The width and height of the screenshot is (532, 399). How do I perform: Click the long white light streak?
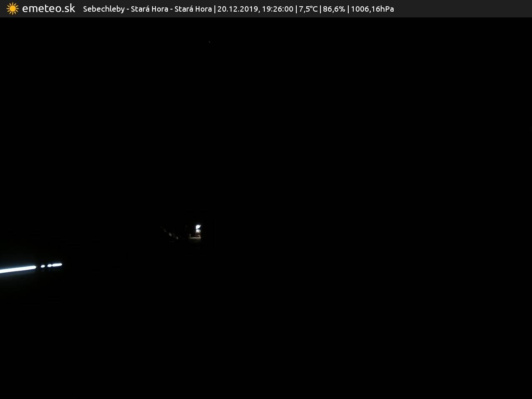click(x=18, y=269)
